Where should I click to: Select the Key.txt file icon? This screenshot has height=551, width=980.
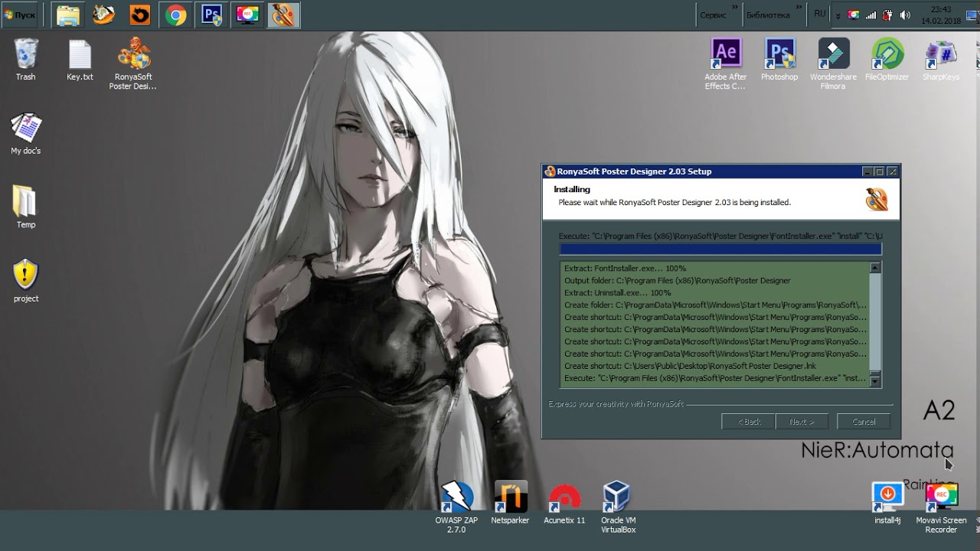coord(80,60)
